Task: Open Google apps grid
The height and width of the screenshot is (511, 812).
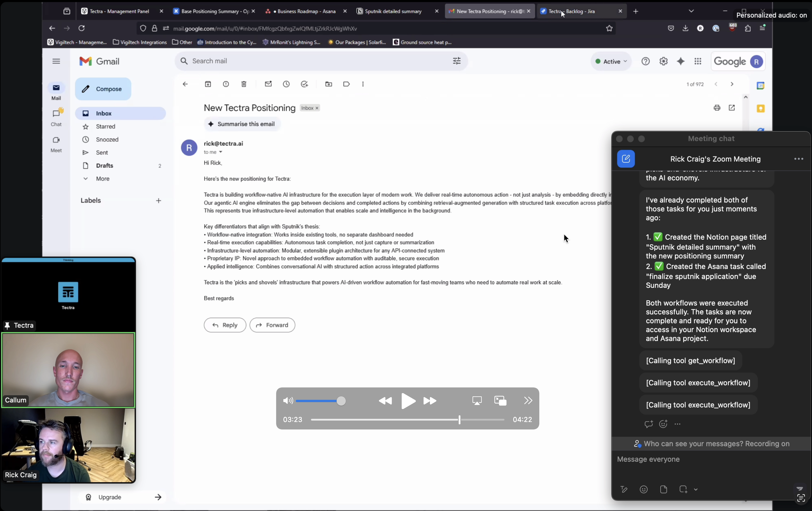Action: 698,61
